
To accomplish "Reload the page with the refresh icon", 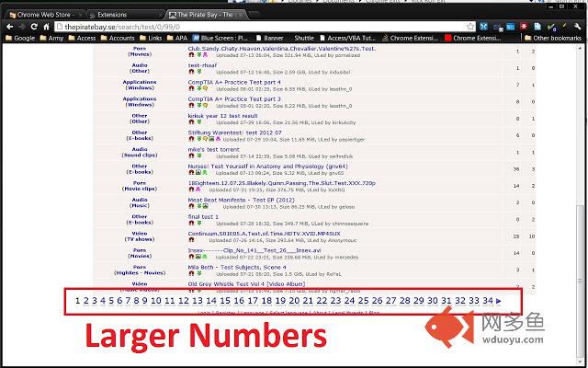I will tap(34, 27).
